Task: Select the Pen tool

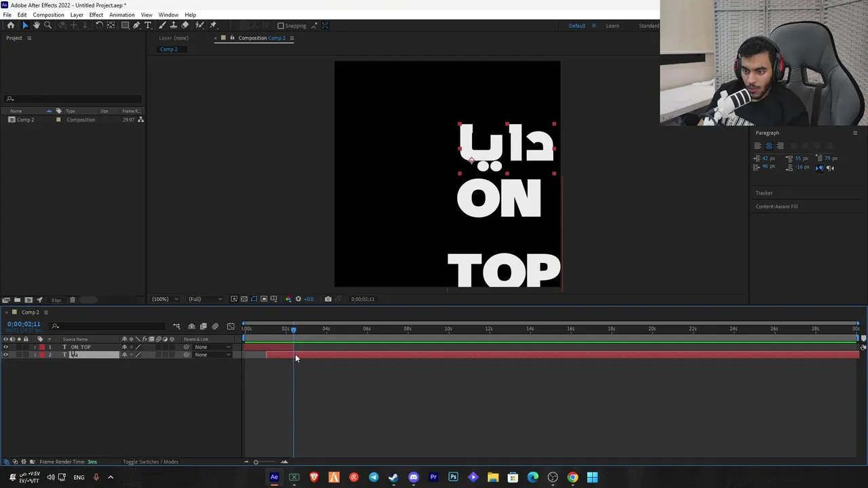Action: (136, 25)
